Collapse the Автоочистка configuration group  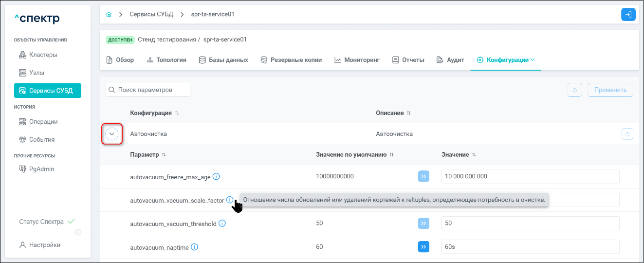pyautogui.click(x=112, y=134)
